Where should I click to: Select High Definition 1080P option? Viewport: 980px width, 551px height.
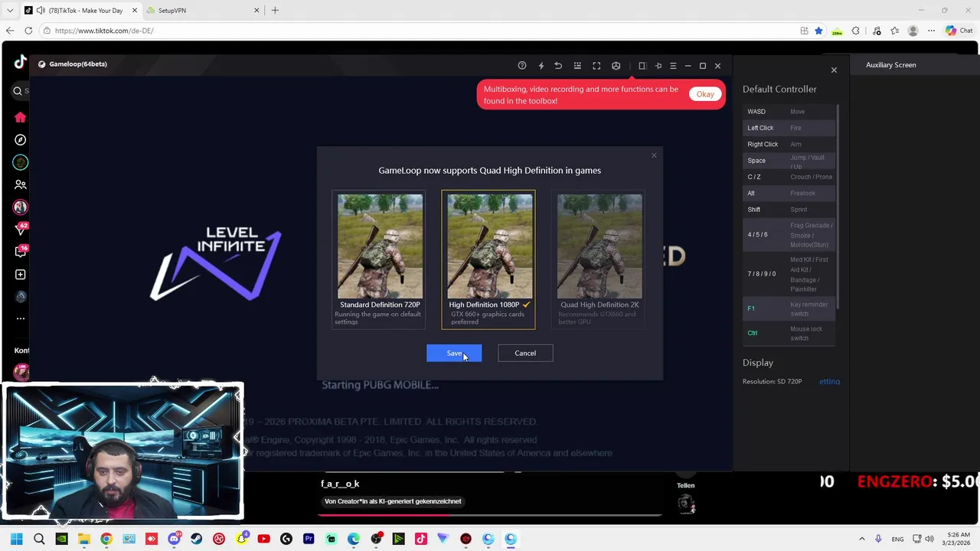tap(488, 259)
